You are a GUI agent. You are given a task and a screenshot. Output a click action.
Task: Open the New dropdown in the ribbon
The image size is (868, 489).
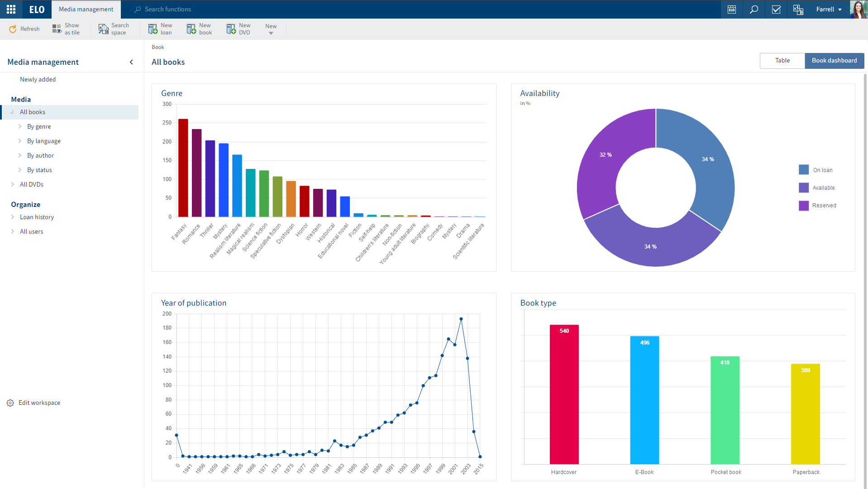tap(271, 29)
